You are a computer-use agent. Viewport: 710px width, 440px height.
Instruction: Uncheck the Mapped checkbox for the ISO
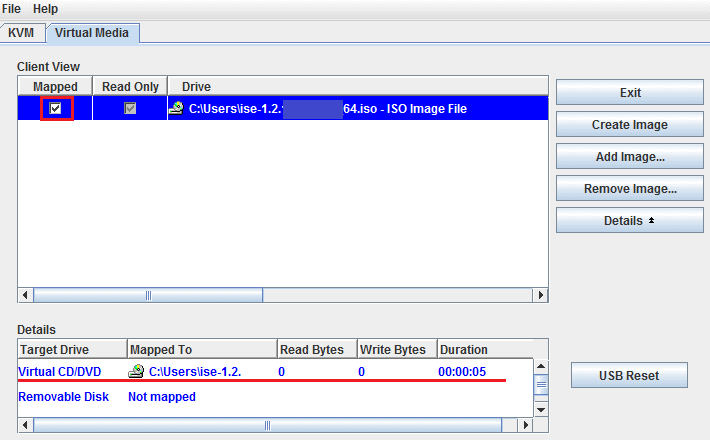click(56, 108)
